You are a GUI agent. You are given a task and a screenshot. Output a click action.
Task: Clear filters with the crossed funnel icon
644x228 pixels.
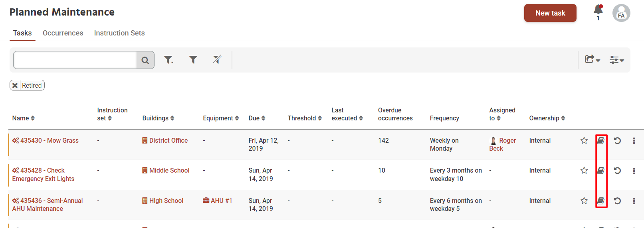click(x=217, y=60)
